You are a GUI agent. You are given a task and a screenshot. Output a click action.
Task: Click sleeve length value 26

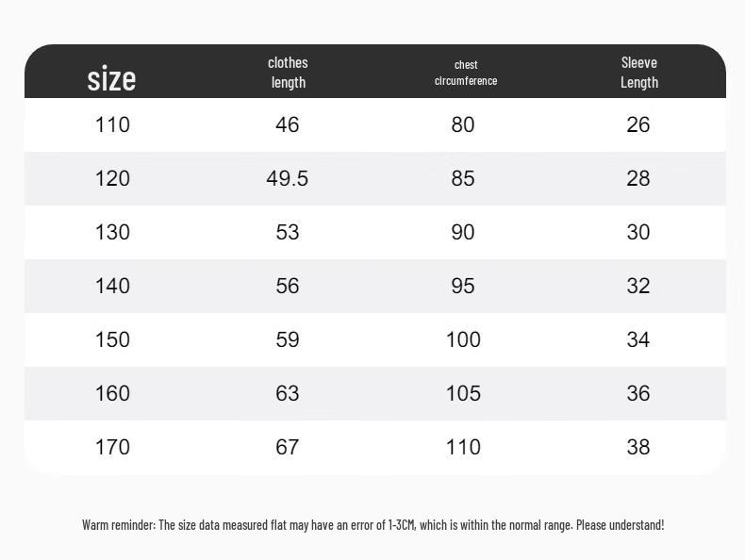[638, 124]
